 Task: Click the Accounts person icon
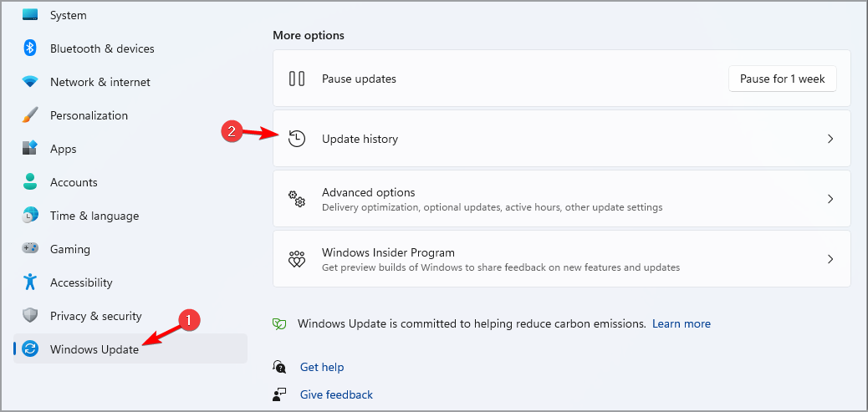[30, 182]
